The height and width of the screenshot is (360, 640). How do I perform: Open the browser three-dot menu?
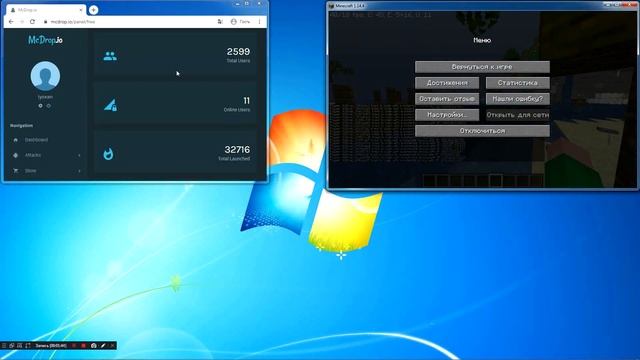[260, 22]
